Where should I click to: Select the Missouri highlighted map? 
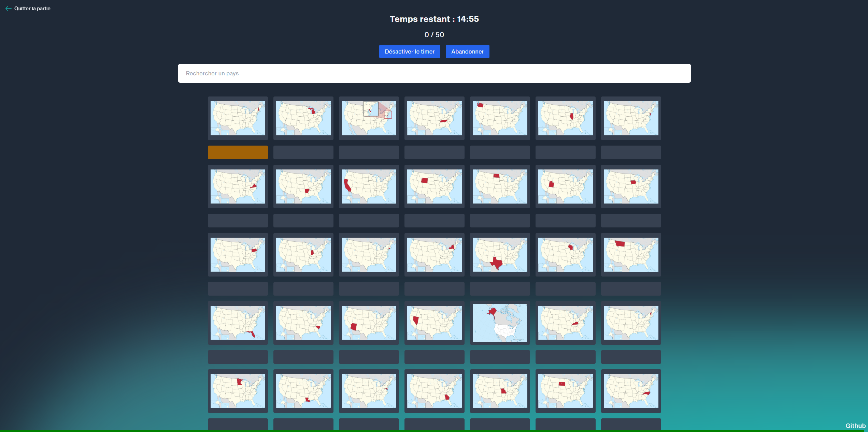[500, 391]
